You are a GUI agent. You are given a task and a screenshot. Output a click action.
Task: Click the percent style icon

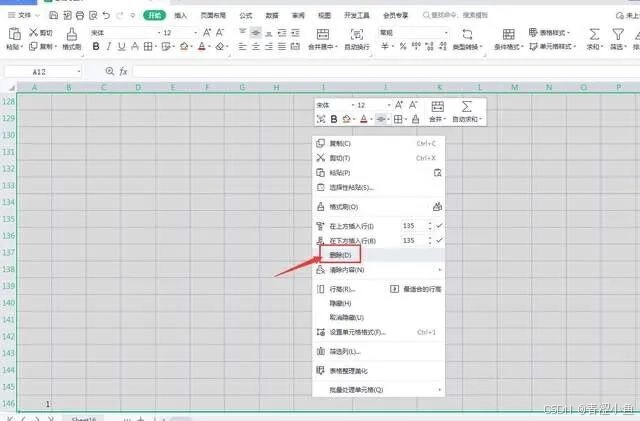pos(403,47)
